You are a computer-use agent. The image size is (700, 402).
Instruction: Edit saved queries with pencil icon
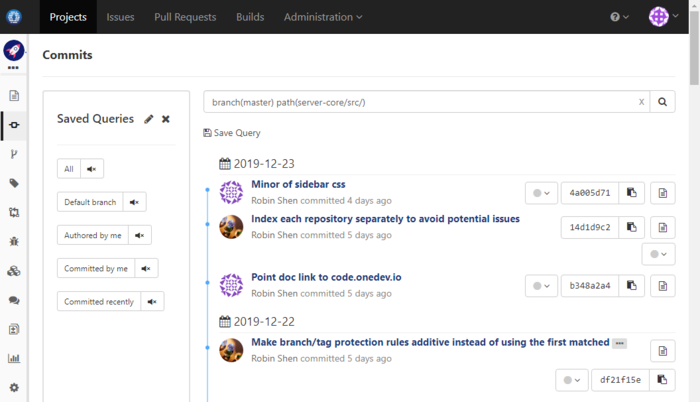[149, 119]
